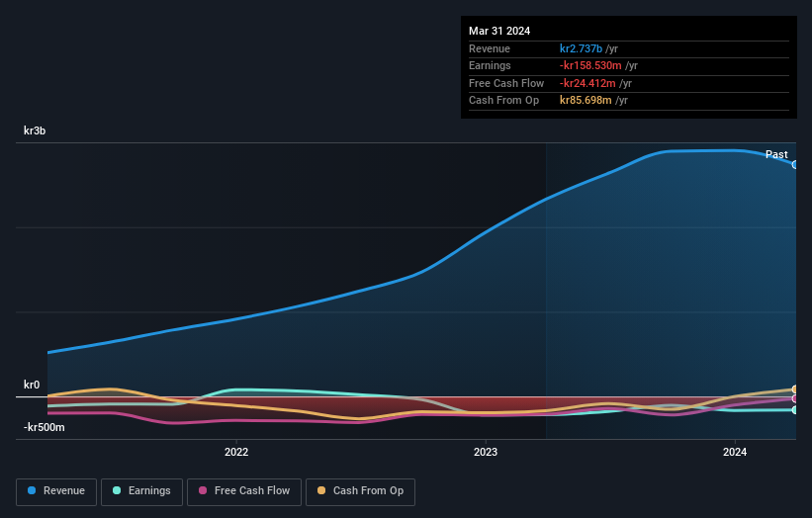
Task: Click the kr3b y-axis label
Action: click(x=35, y=130)
